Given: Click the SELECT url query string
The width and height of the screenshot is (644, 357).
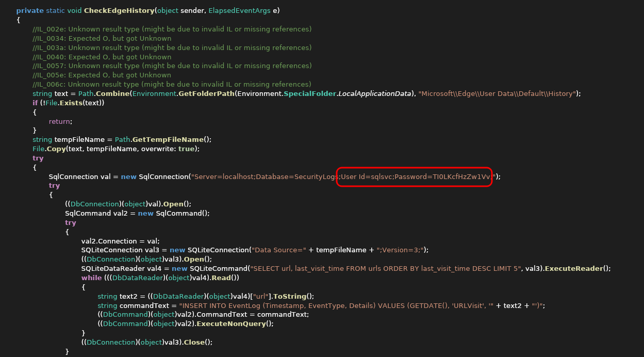Looking at the screenshot, I should click(385, 268).
